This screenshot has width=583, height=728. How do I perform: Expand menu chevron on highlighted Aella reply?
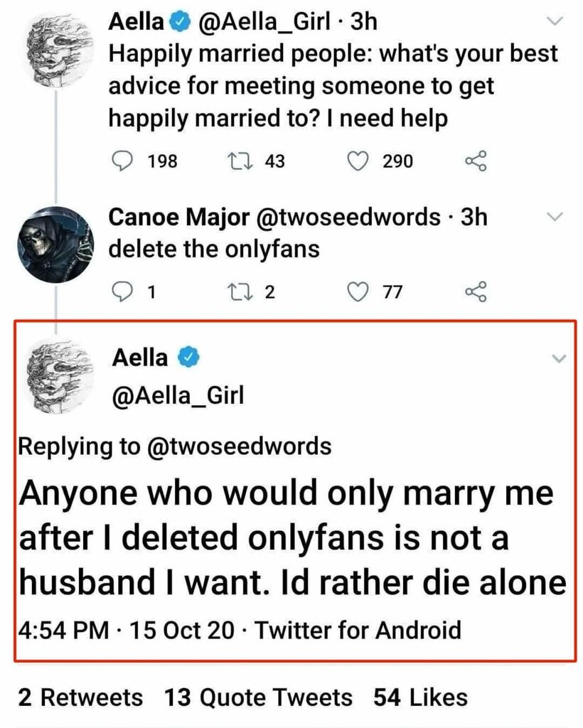click(560, 358)
